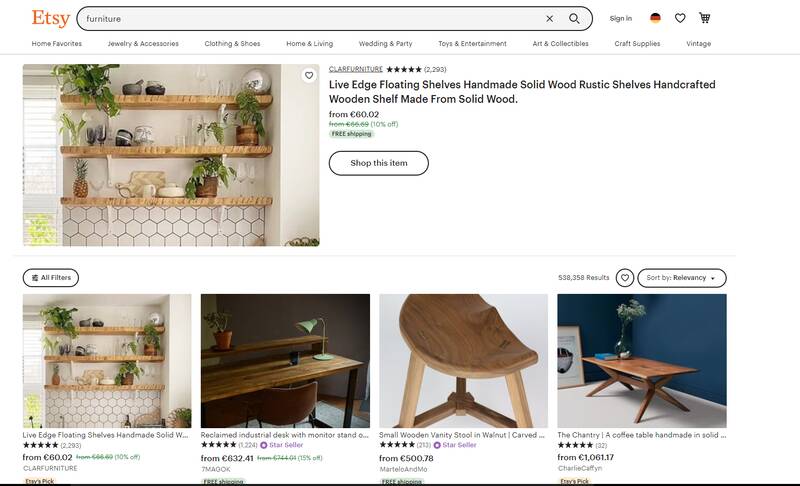Click the Sign in link
This screenshot has width=800, height=486.
point(620,18)
